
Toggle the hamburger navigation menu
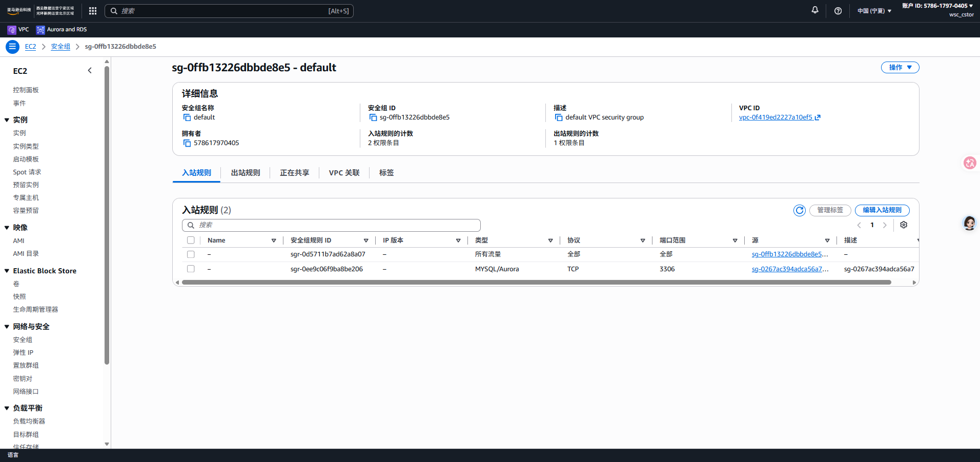tap(12, 47)
